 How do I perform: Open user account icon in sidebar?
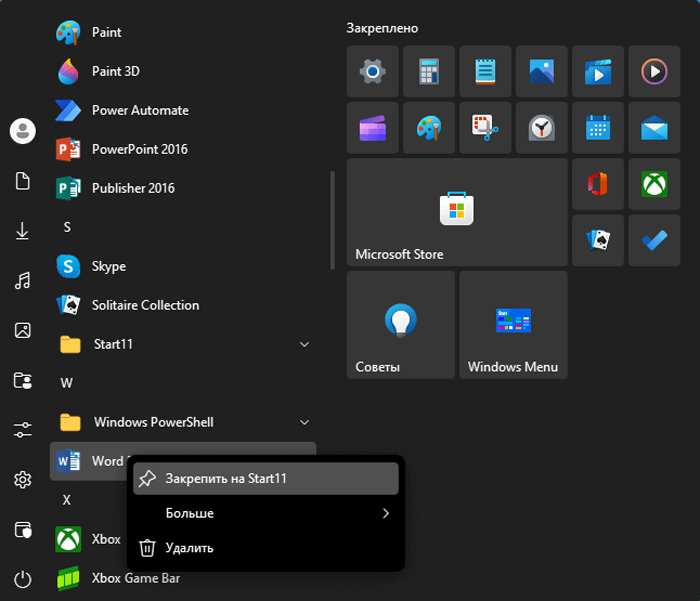tap(22, 130)
